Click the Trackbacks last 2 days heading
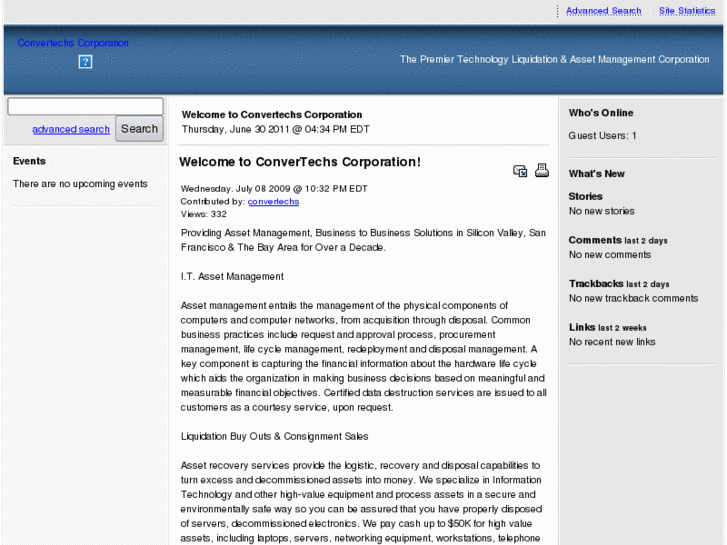 (619, 284)
